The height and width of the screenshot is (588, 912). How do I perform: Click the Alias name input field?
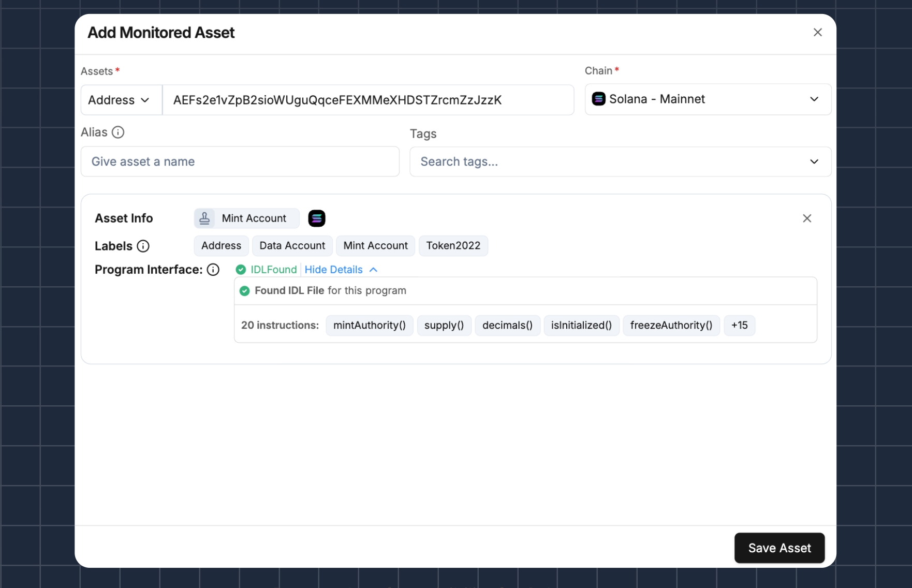240,161
